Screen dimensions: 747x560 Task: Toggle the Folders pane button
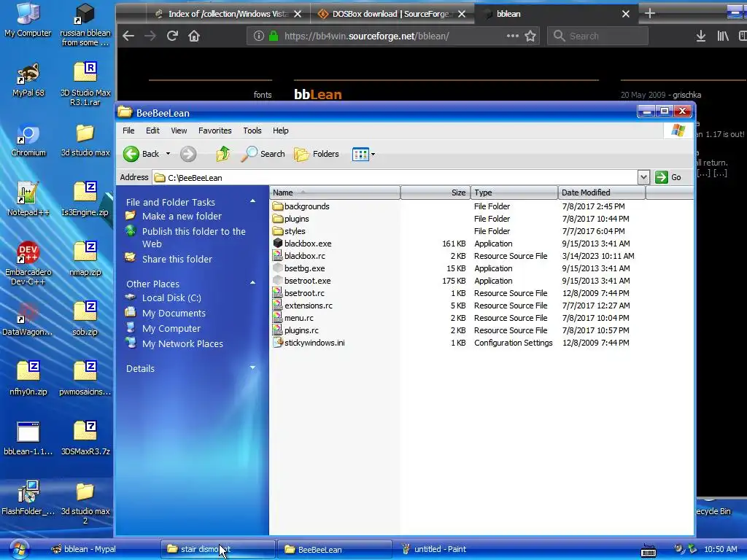pyautogui.click(x=317, y=154)
